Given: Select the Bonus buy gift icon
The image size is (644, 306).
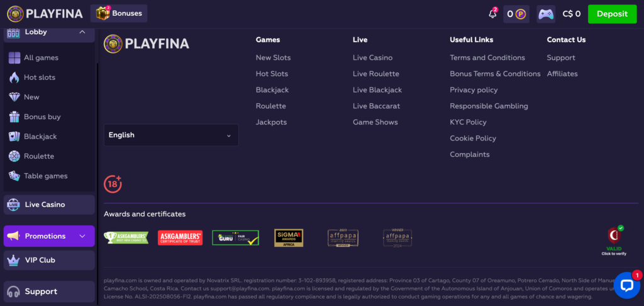Looking at the screenshot, I should click(14, 117).
